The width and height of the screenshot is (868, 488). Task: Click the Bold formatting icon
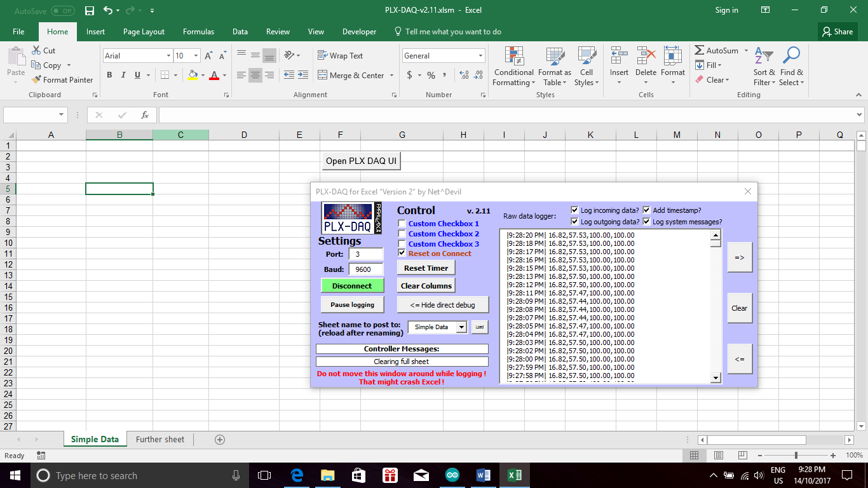tap(109, 75)
